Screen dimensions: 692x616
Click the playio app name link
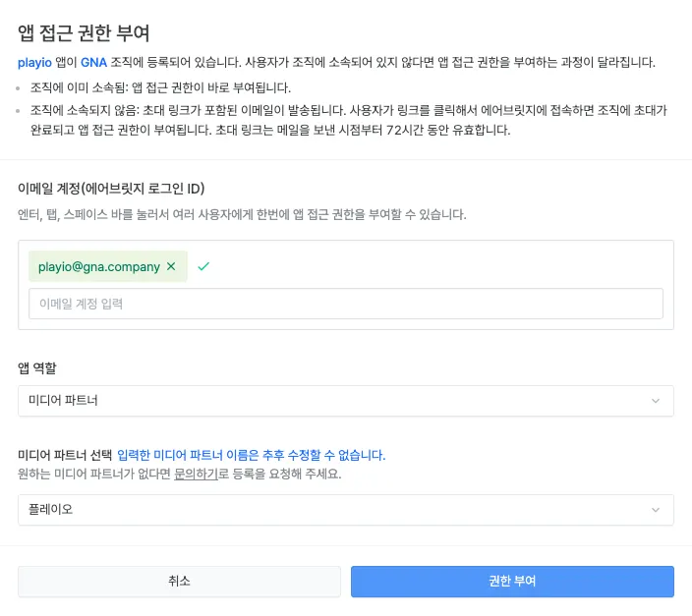pyautogui.click(x=35, y=62)
